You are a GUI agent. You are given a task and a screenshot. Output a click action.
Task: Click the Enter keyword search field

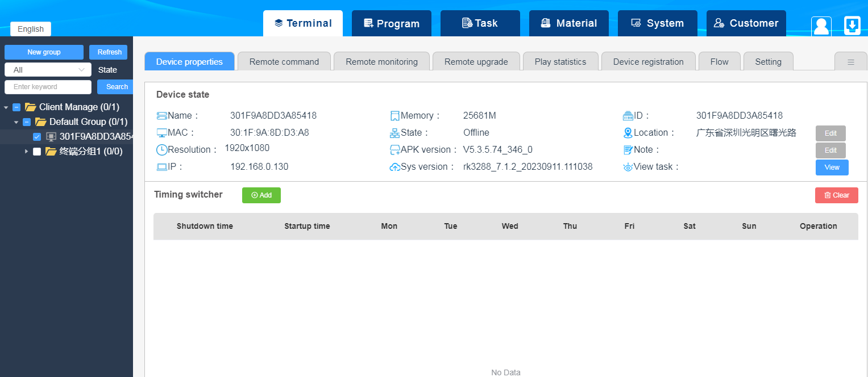(x=48, y=87)
